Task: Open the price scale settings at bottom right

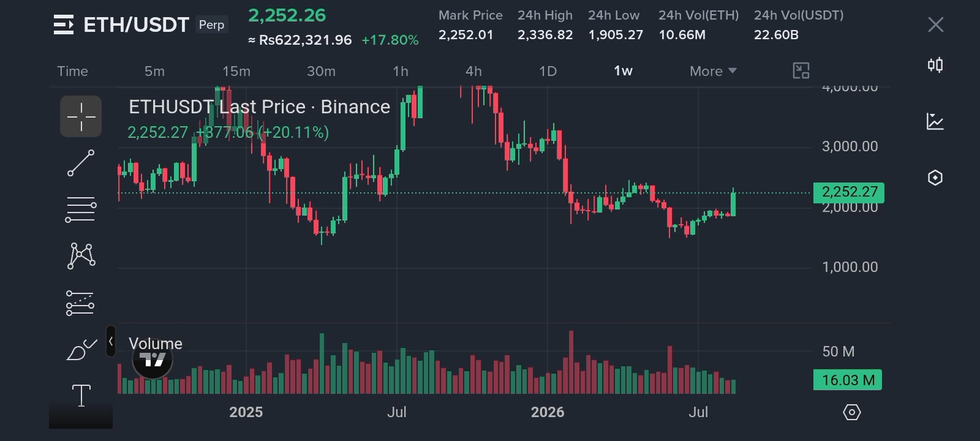Action: tap(852, 412)
